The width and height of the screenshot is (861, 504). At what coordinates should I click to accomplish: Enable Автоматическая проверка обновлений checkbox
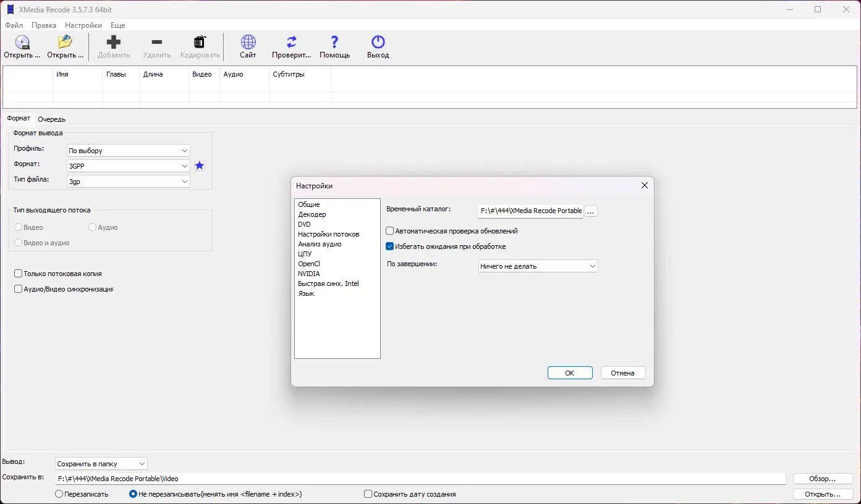(390, 231)
